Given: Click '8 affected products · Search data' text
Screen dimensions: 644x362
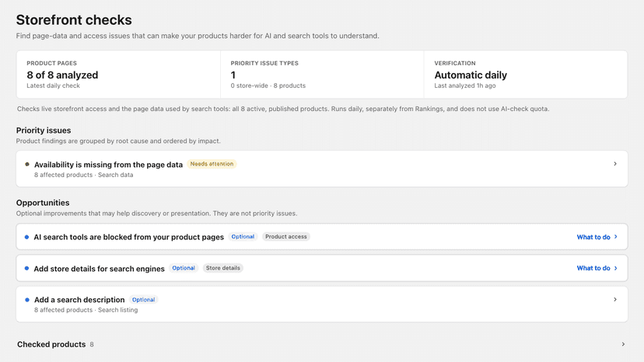Looking at the screenshot, I should point(84,175).
